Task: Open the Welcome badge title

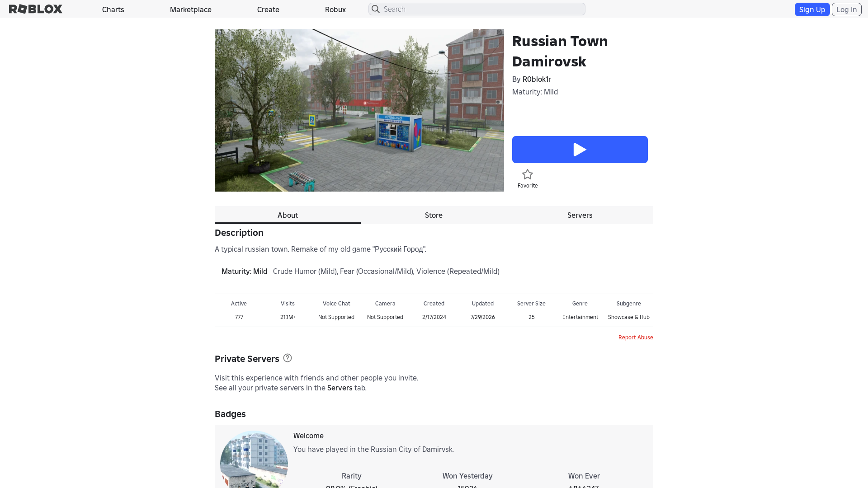Action: click(x=308, y=436)
